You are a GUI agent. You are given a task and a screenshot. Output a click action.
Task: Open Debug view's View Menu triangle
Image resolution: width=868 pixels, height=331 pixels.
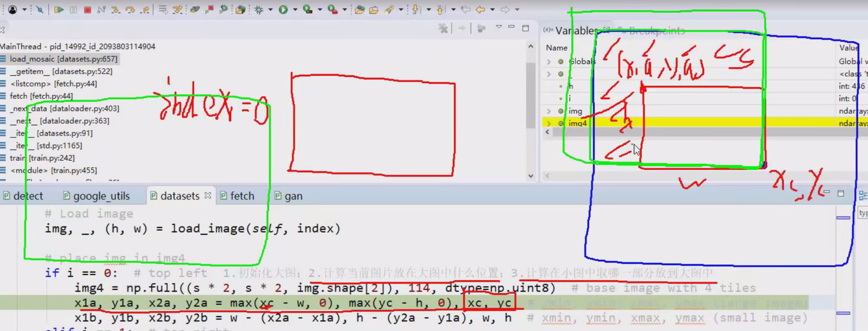point(498,27)
